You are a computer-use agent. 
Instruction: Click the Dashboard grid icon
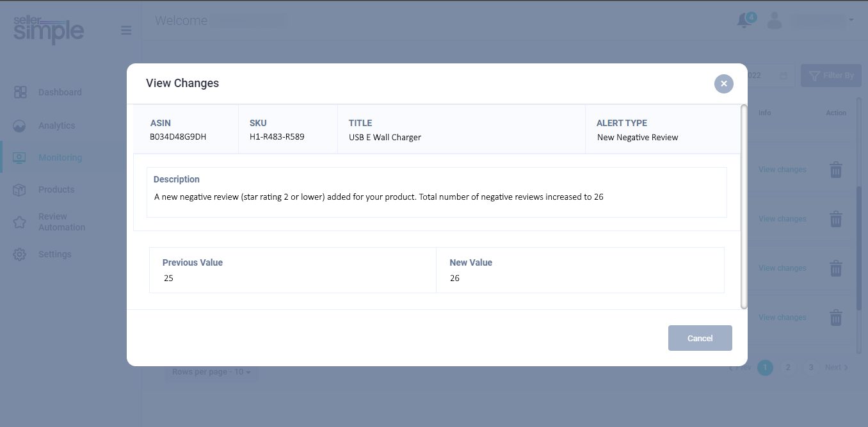20,92
